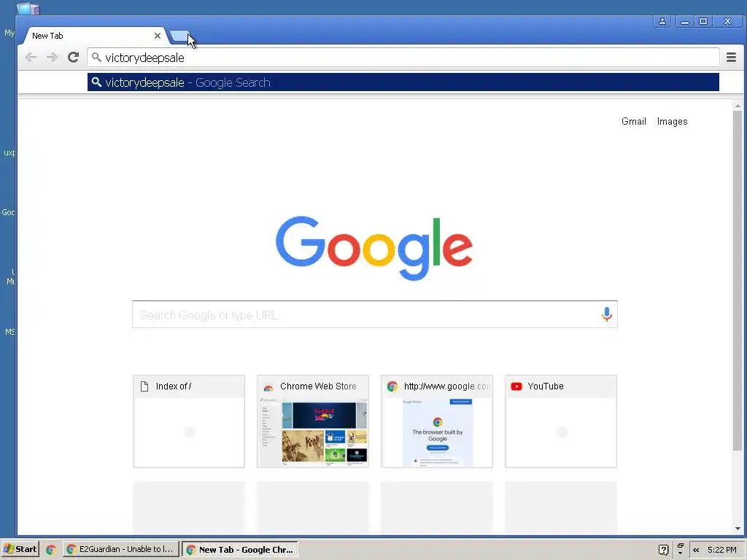
Task: Click the page scrollbar down arrow
Action: click(738, 528)
